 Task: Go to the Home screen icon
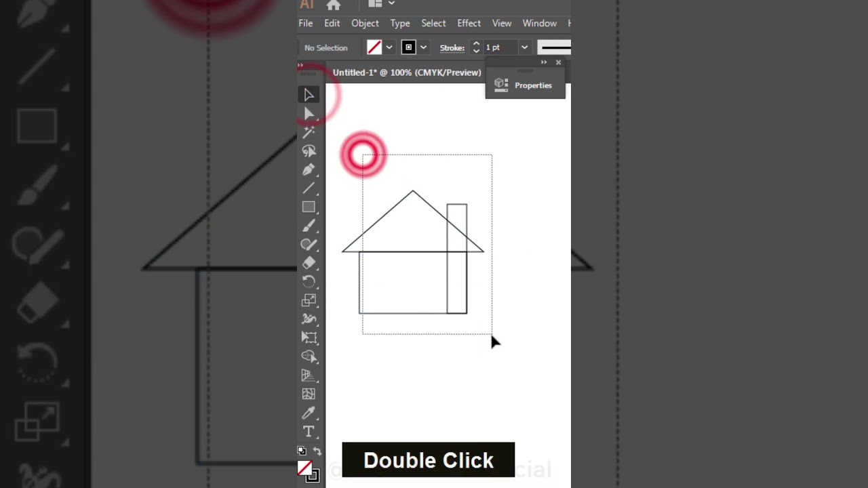point(333,5)
